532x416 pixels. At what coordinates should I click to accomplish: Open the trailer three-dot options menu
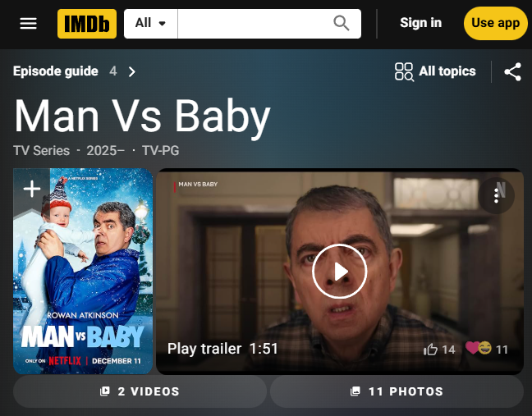pos(496,195)
